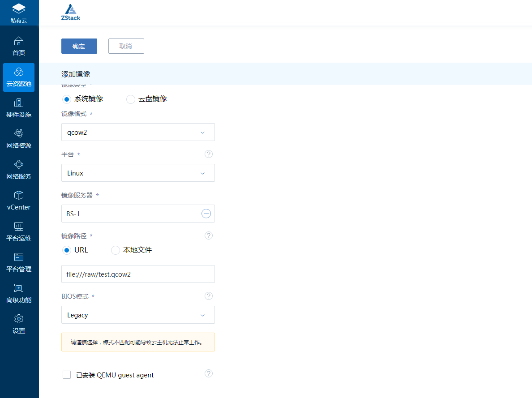This screenshot has height=398, width=532.
Task: Open 网络服务 network services
Action: pos(19,170)
